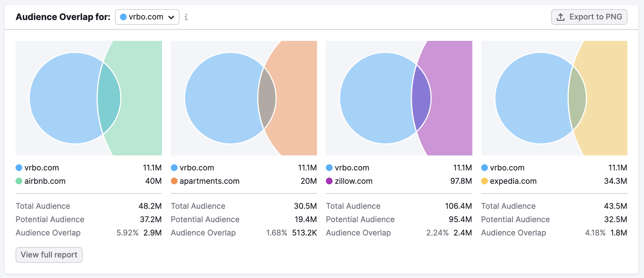
Task: Click Potential Audience value 37.2M
Action: click(151, 219)
